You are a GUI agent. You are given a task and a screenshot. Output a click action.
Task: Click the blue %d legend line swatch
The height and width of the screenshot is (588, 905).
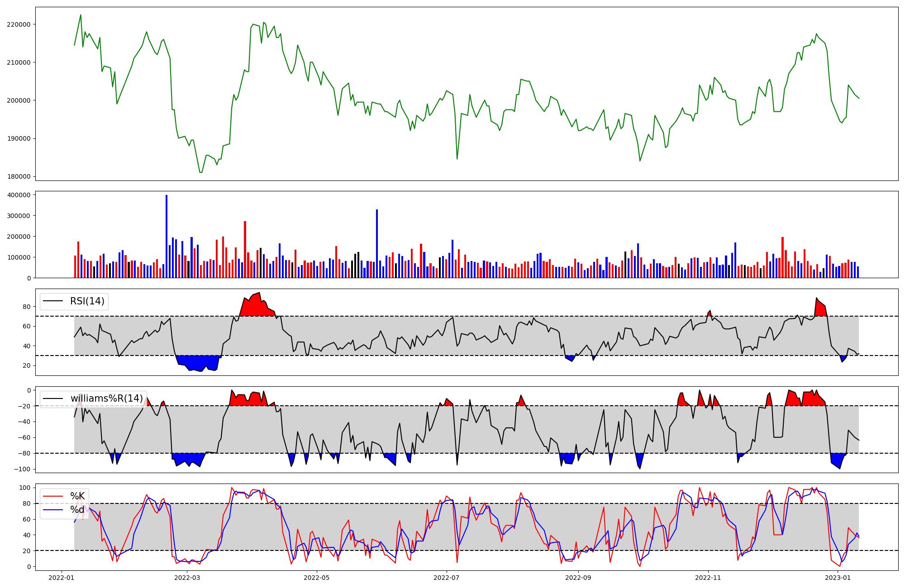[52, 510]
